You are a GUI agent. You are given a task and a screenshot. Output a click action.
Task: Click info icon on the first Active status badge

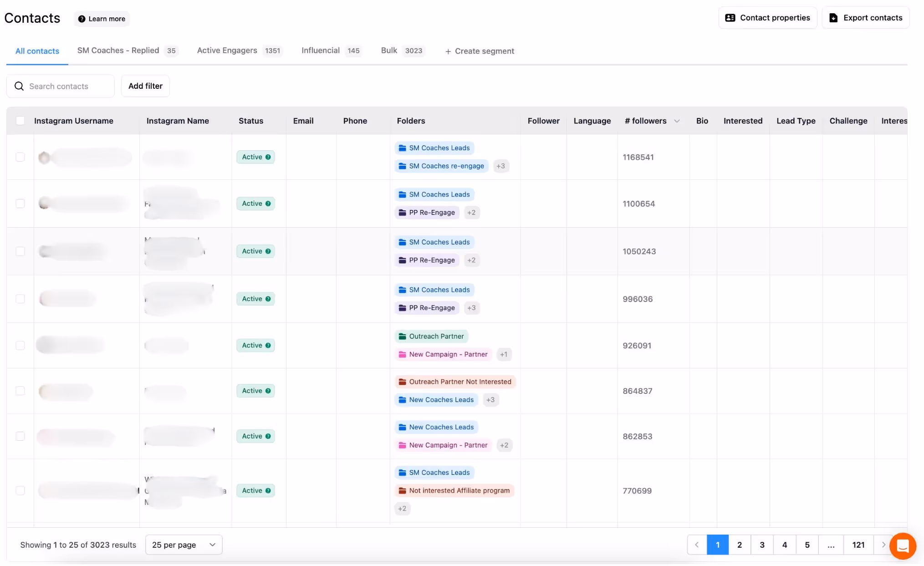(268, 157)
